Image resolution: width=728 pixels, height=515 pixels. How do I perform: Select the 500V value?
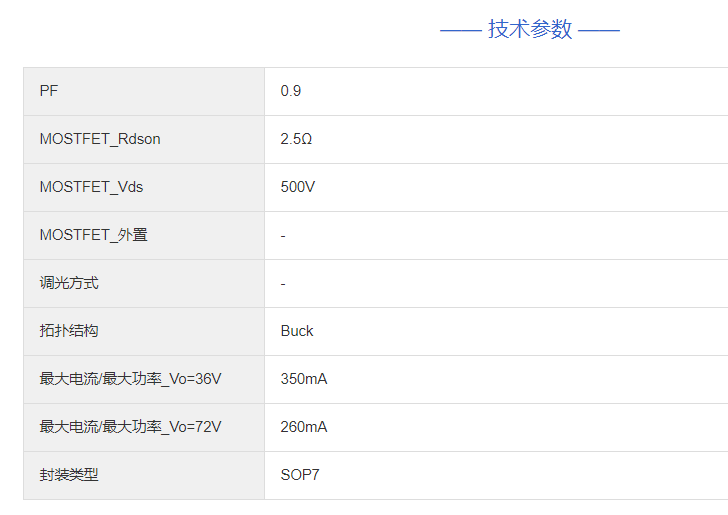pyautogui.click(x=298, y=187)
